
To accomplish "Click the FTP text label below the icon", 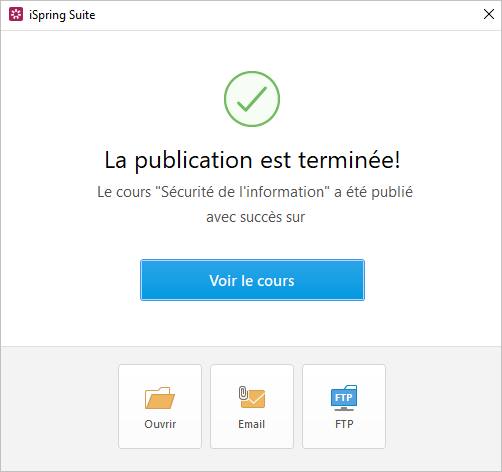I will (344, 424).
